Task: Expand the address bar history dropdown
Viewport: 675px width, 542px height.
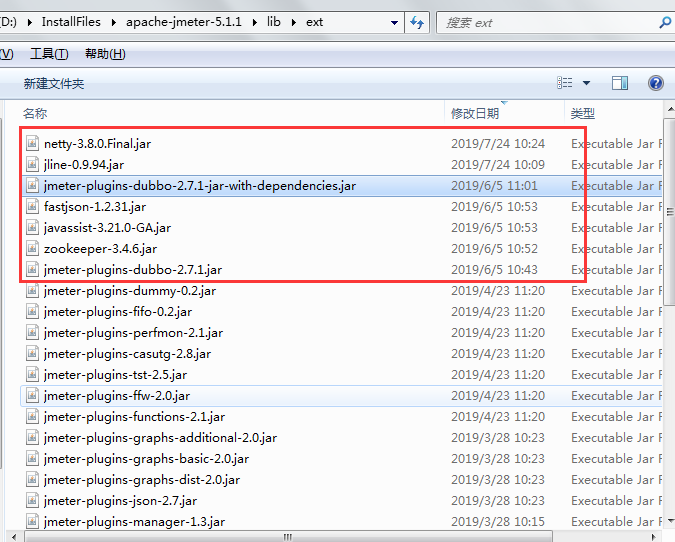Action: [x=394, y=22]
